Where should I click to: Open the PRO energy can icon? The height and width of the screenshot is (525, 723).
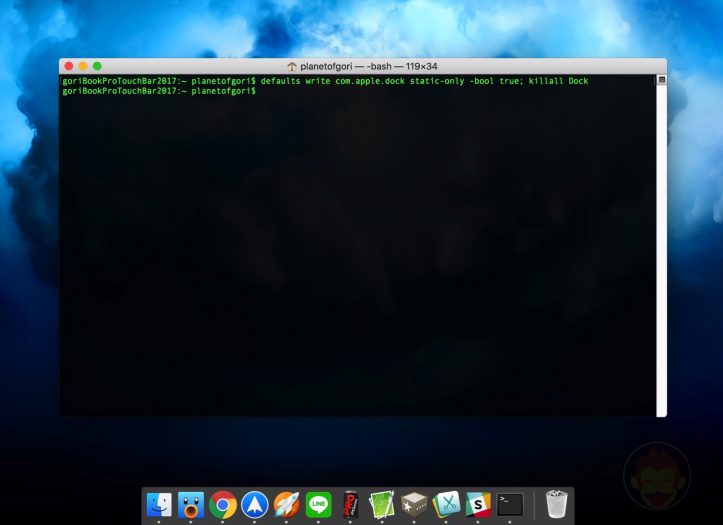350,504
